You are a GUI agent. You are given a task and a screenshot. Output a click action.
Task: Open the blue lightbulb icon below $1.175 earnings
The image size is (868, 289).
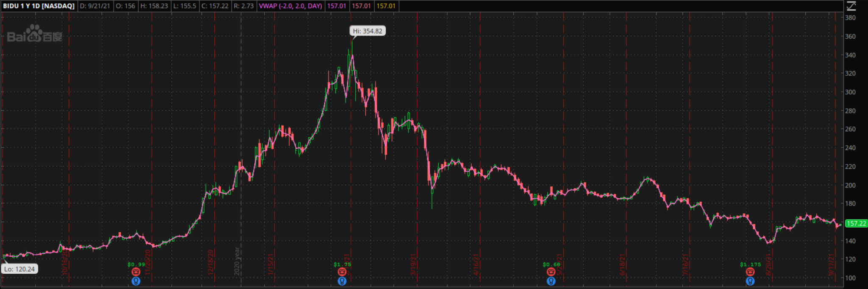coord(750,281)
